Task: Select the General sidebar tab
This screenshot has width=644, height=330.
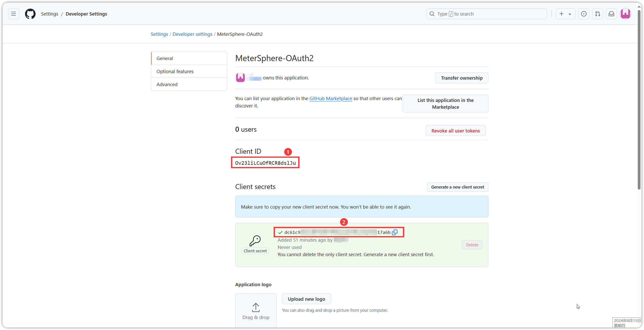Action: [x=189, y=58]
